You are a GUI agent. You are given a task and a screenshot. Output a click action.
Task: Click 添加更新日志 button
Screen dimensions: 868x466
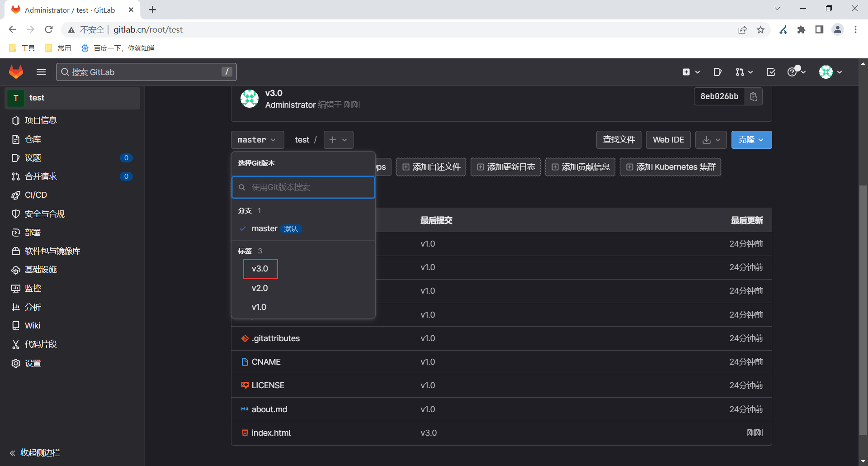click(506, 167)
